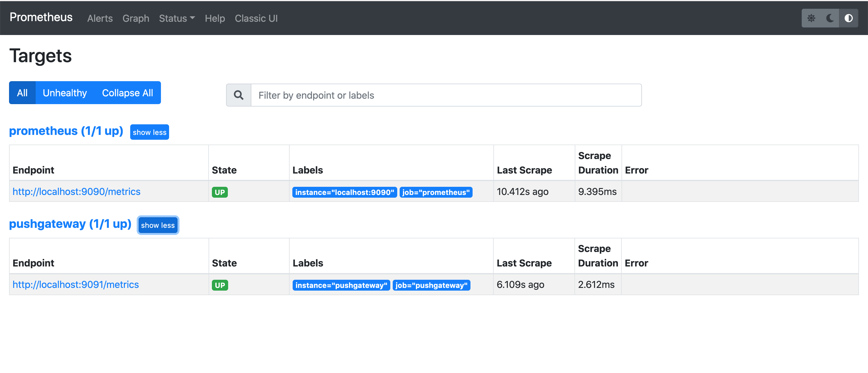Click the 10.412s ago last scrape value
The width and height of the screenshot is (868, 373).
click(523, 192)
